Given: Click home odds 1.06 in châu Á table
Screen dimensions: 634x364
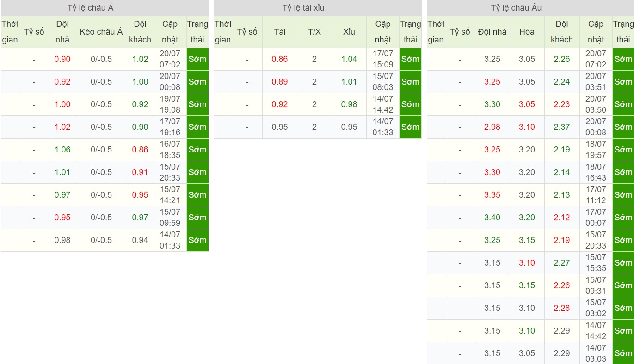Looking at the screenshot, I should coord(62,150).
